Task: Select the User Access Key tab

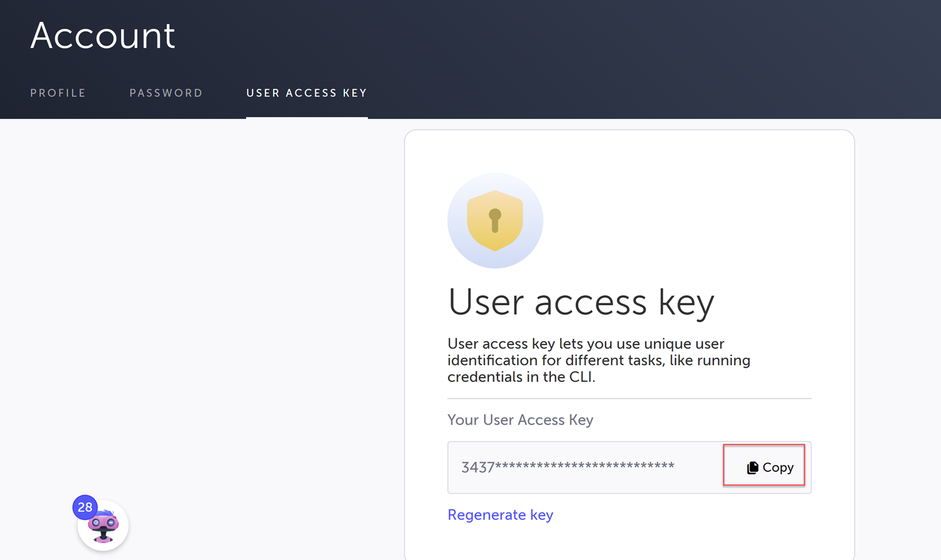Action: point(307,93)
